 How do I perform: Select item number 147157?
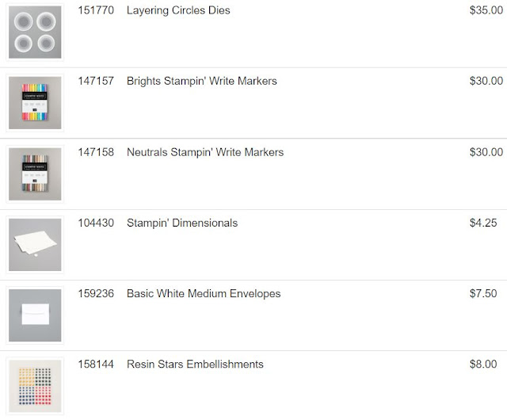96,81
